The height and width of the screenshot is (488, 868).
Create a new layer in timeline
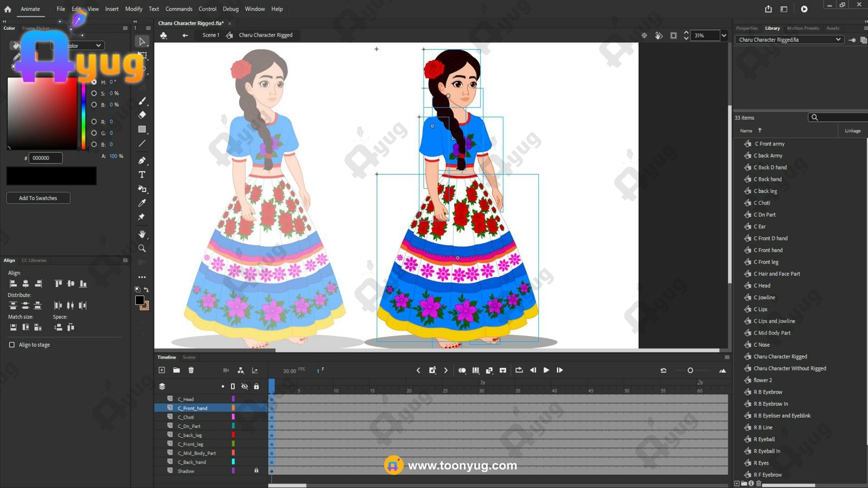pos(162,370)
